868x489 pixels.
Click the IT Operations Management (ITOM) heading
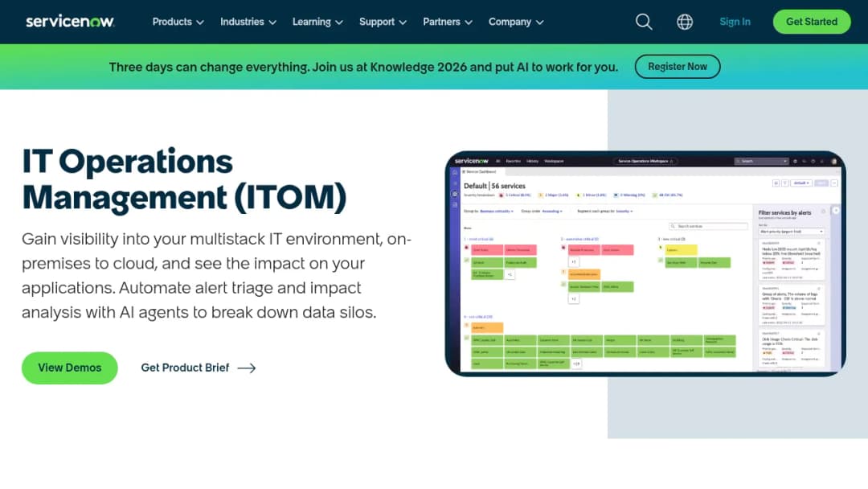[184, 179]
